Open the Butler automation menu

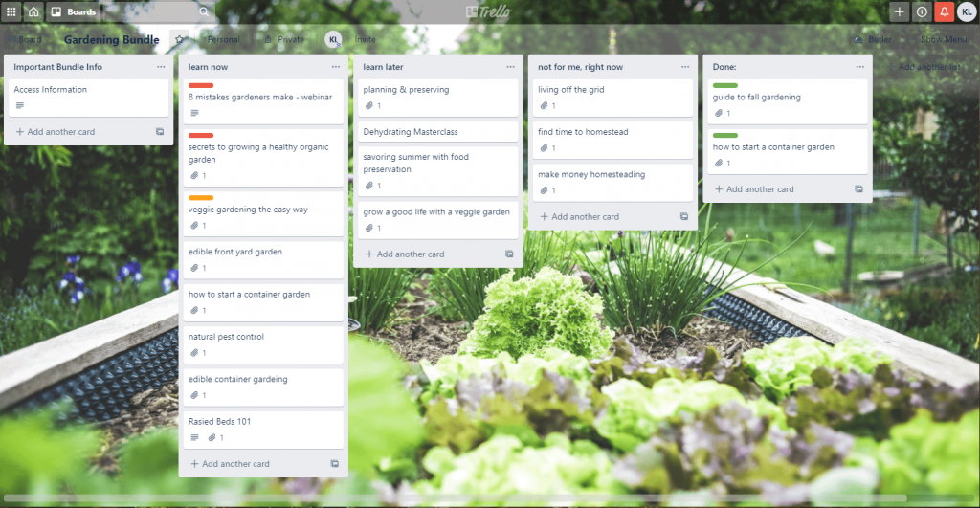873,39
